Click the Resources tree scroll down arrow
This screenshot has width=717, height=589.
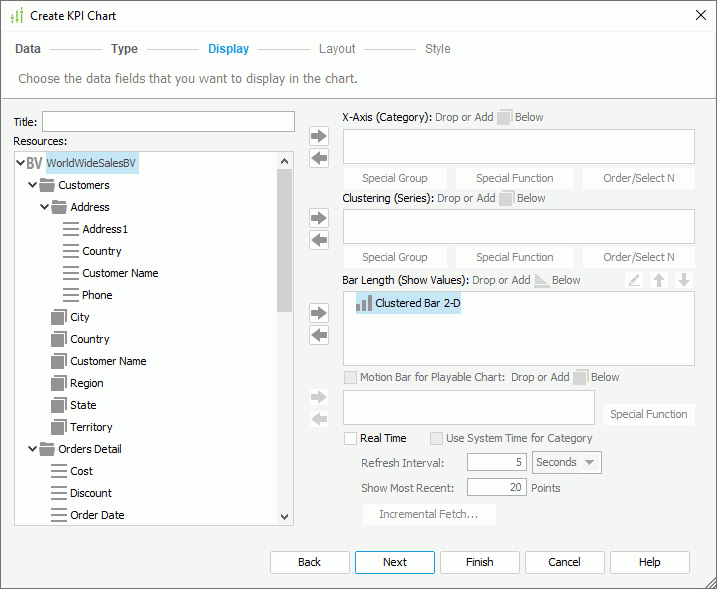pos(284,517)
